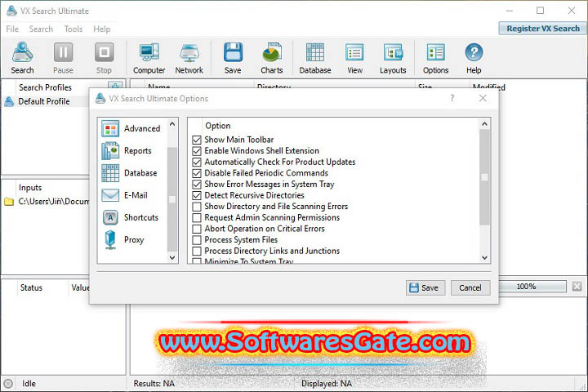This screenshot has height=392, width=588.
Task: Click the Register VX Search button
Action: [x=542, y=29]
